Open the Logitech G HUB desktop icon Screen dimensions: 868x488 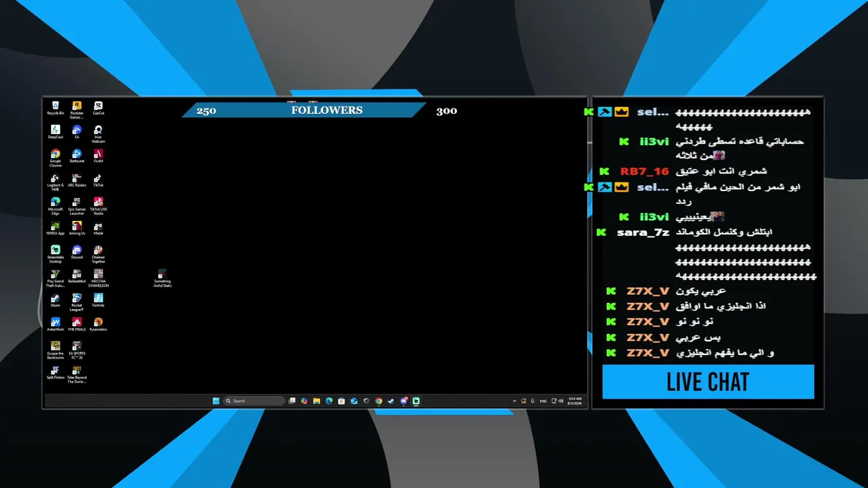click(x=56, y=182)
